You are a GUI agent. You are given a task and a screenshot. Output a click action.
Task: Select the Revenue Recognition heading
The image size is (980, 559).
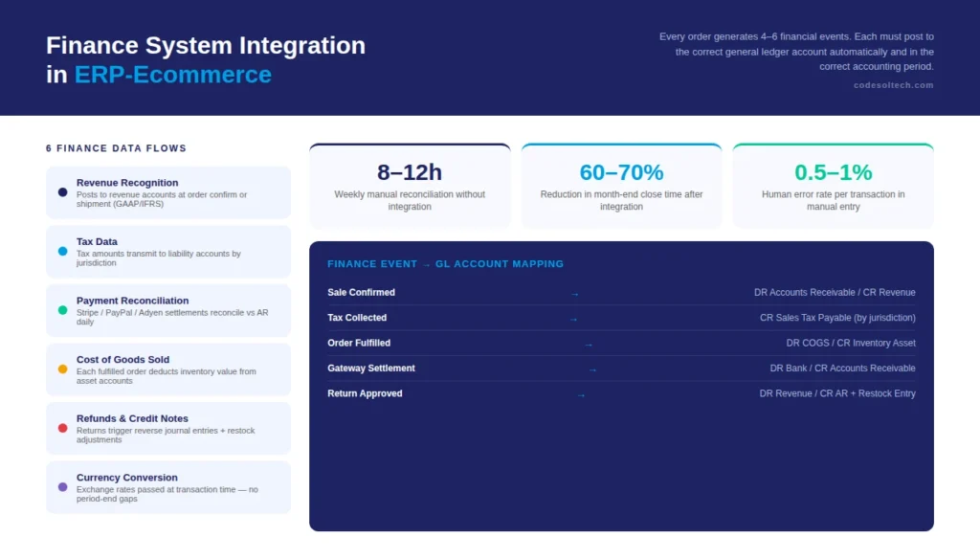[127, 183]
